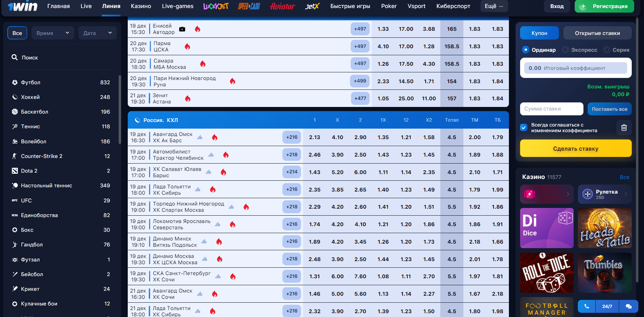Expand +214 markets for Салават Юлаев vs Барыс
Screen dimensions: 644x317
click(292, 172)
